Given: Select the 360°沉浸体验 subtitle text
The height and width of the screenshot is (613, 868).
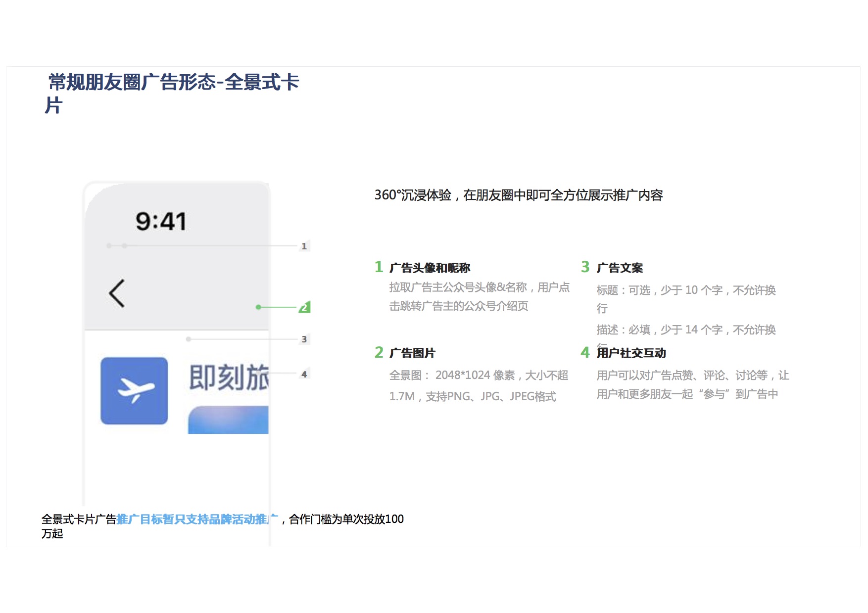Looking at the screenshot, I should (518, 195).
